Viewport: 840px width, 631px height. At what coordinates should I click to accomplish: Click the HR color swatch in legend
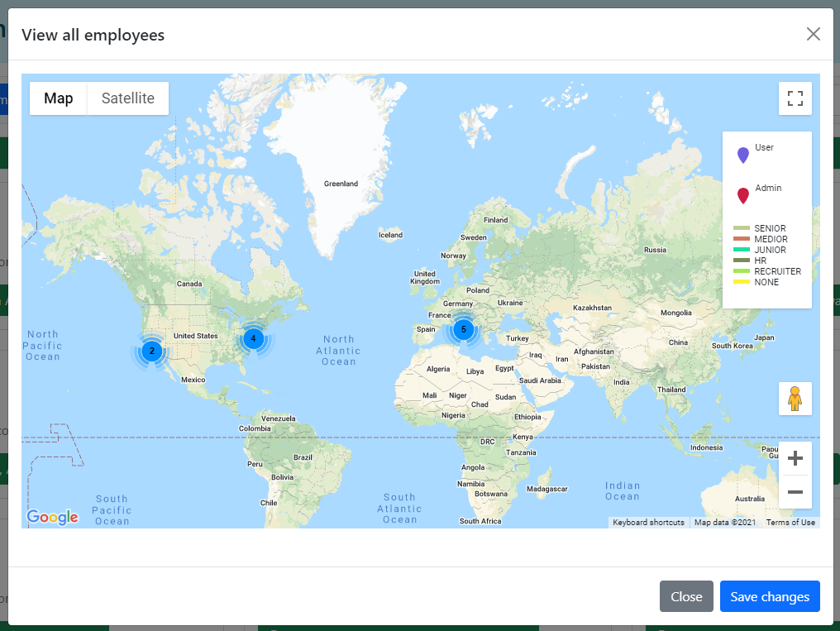(x=742, y=261)
